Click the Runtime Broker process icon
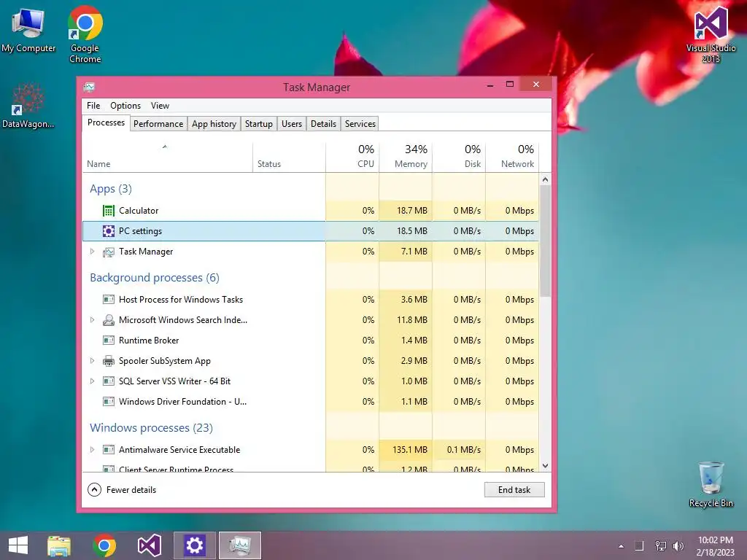The height and width of the screenshot is (560, 747). [x=109, y=341]
